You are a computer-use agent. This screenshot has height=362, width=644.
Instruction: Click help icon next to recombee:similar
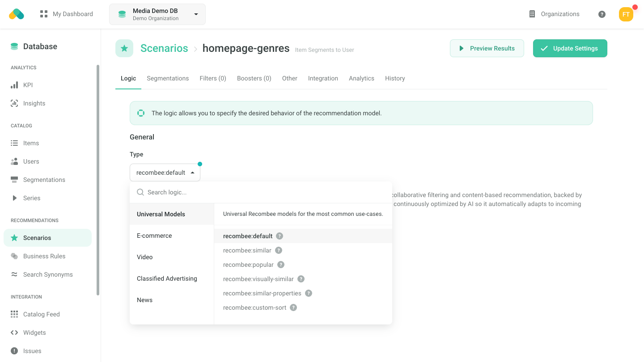pyautogui.click(x=279, y=250)
